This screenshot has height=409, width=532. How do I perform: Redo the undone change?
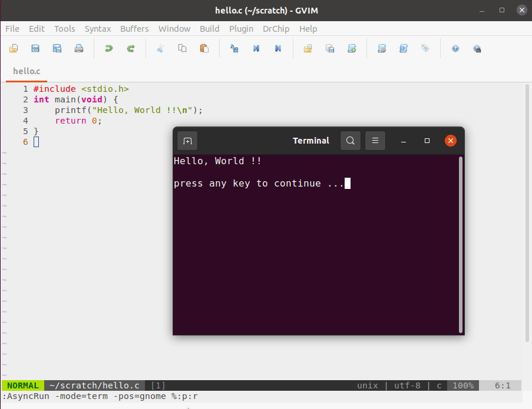coord(131,48)
